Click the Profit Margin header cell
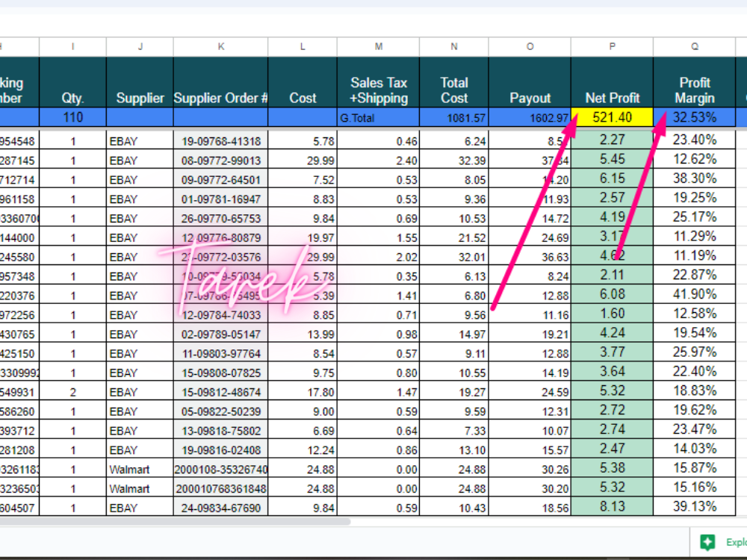The width and height of the screenshot is (747, 560). pyautogui.click(x=695, y=82)
